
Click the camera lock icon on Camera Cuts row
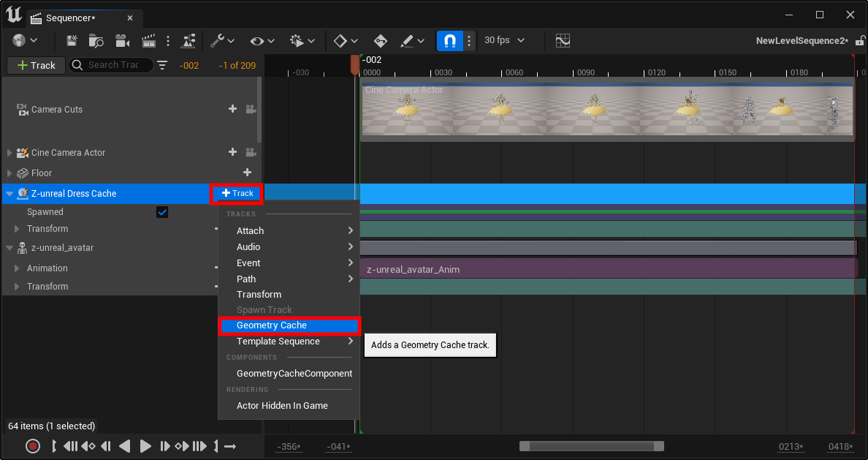[251, 109]
